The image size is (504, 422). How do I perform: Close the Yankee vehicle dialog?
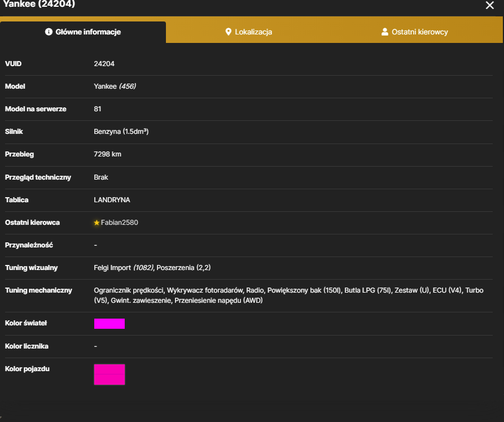[489, 5]
